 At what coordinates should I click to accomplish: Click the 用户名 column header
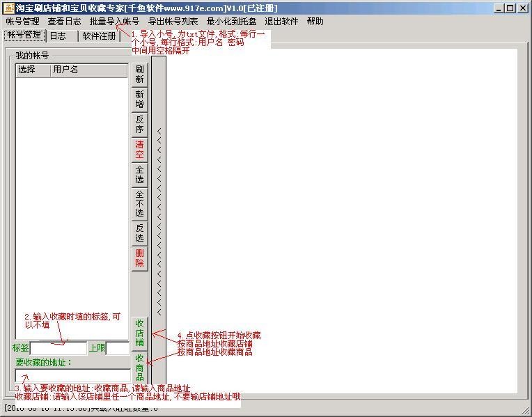point(88,70)
